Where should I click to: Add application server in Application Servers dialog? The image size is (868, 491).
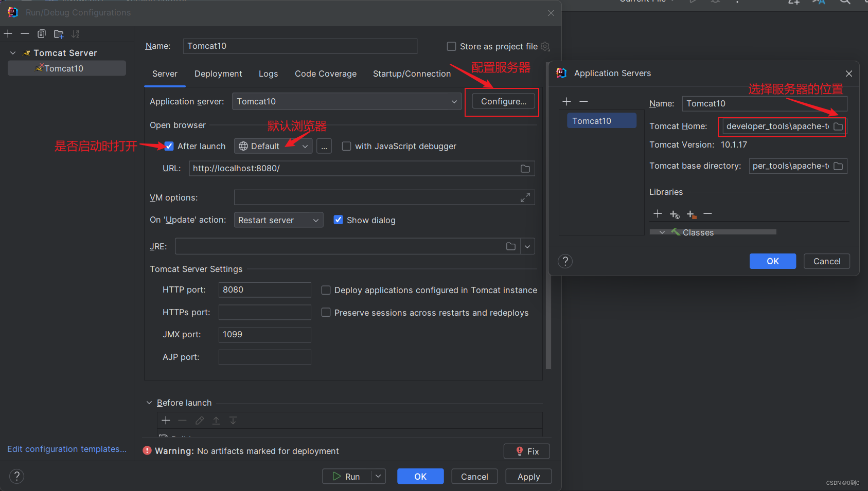tap(566, 101)
